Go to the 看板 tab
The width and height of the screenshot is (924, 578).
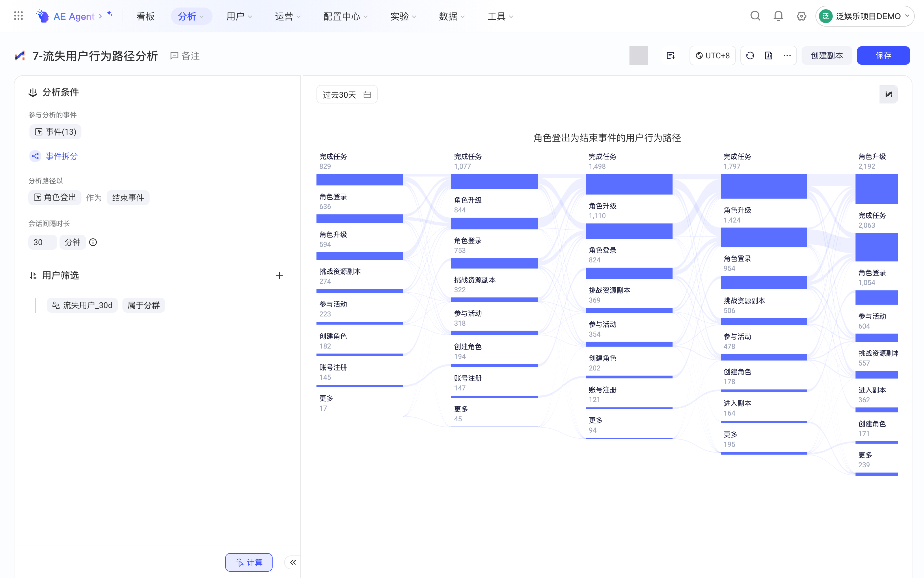click(146, 16)
